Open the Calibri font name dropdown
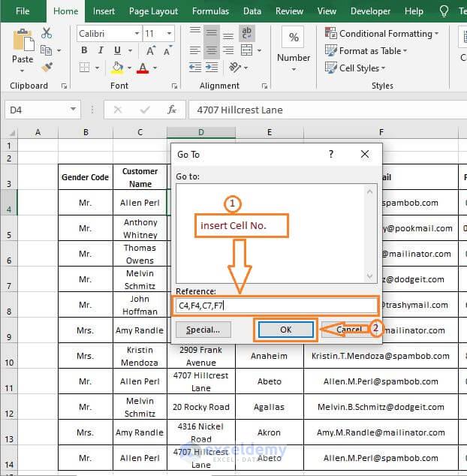Screen dimensions: 467x476 (137, 33)
